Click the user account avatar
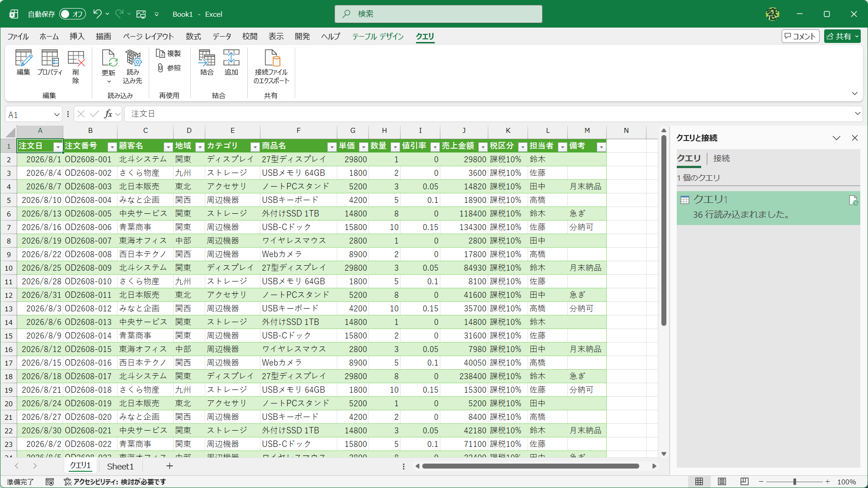This screenshot has width=868, height=488. (772, 14)
